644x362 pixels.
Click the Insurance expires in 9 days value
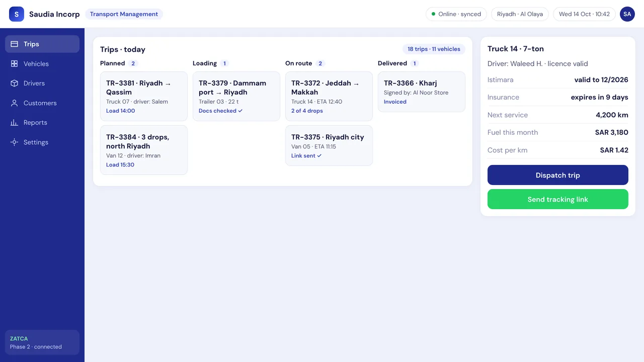600,98
